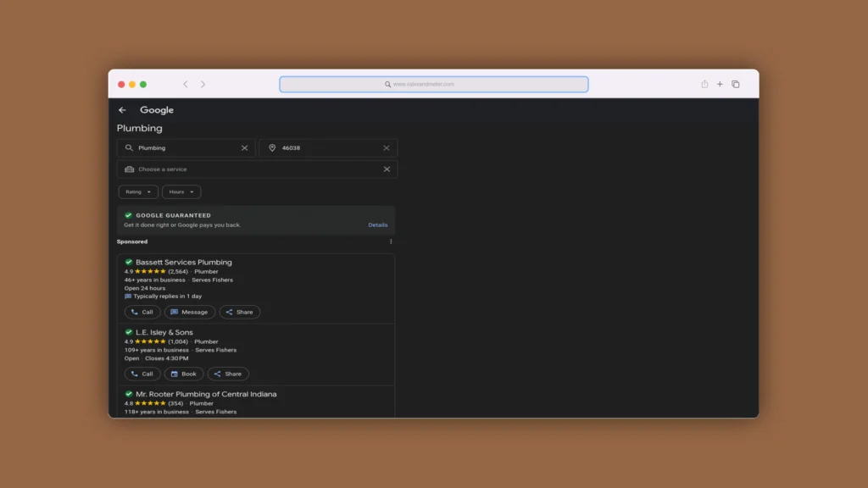Open the browser share icon
The width and height of the screenshot is (868, 488).
[704, 84]
